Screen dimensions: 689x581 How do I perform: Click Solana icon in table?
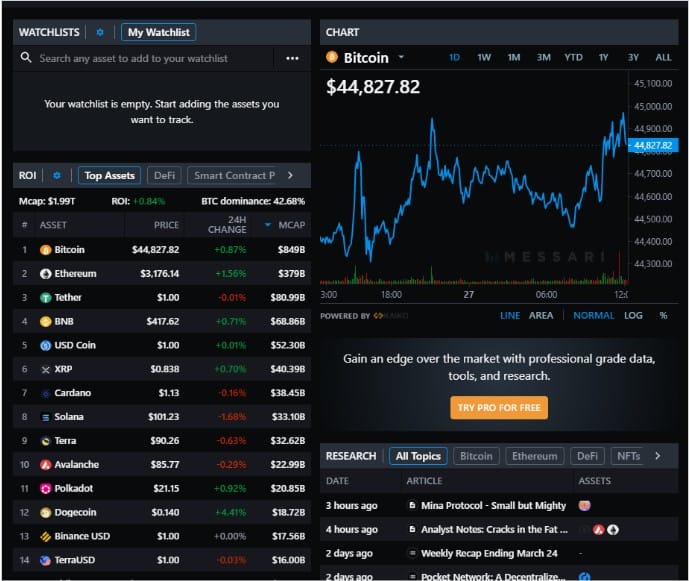pyautogui.click(x=46, y=417)
